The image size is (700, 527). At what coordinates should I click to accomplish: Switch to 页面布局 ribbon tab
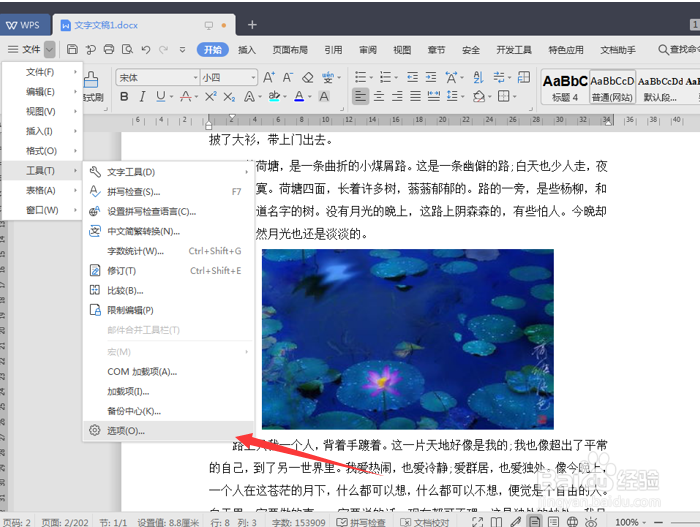click(290, 50)
